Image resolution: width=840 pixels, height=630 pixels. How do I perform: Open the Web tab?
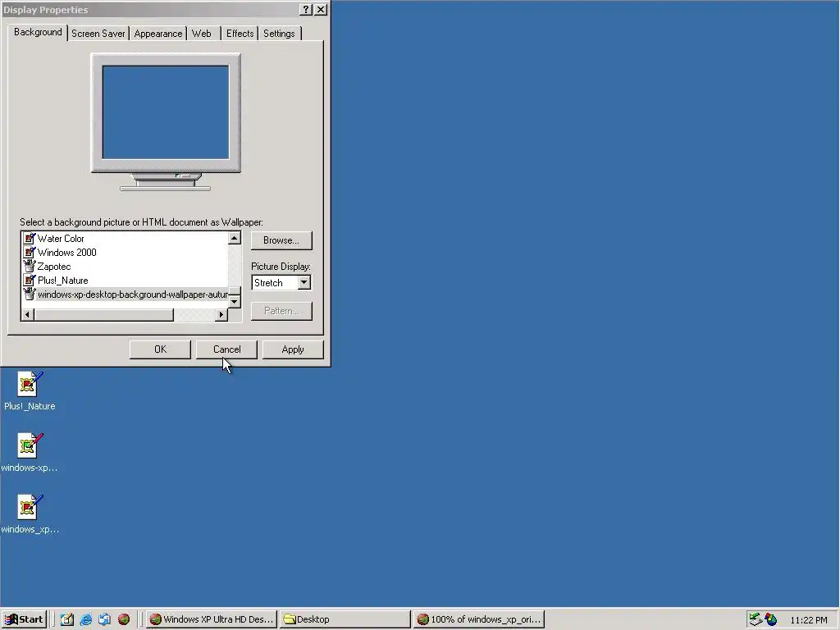tap(202, 33)
